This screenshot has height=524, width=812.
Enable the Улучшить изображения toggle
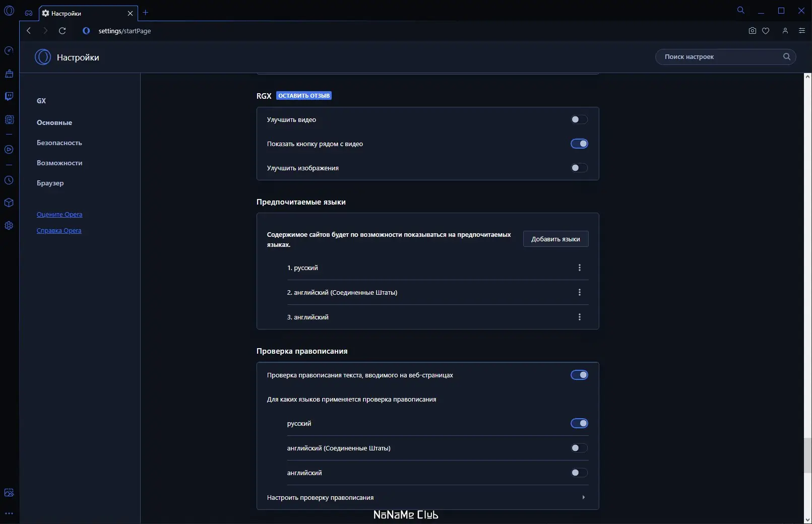[x=579, y=168]
